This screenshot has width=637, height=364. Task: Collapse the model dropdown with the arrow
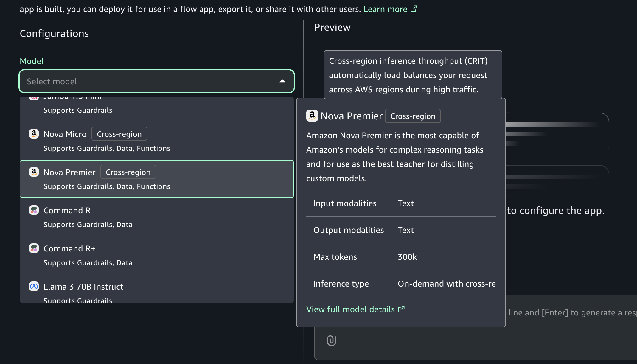[282, 81]
